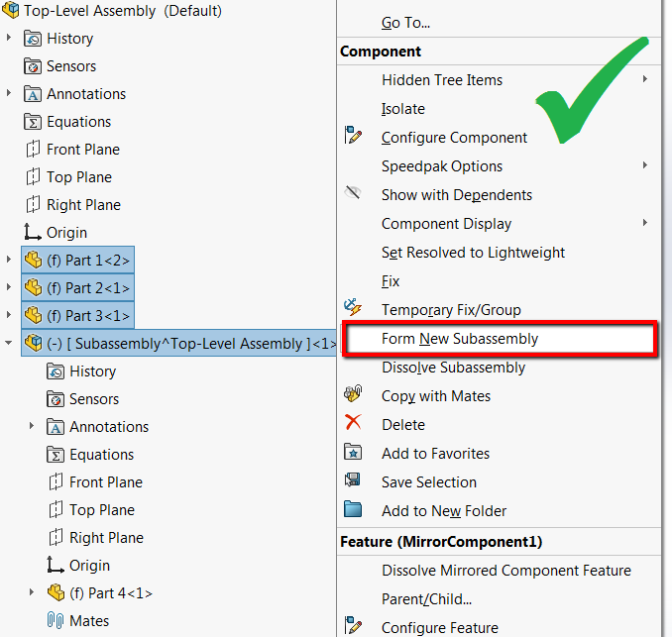Click the Save Selection icon
This screenshot has height=637, width=672.
pos(353,479)
